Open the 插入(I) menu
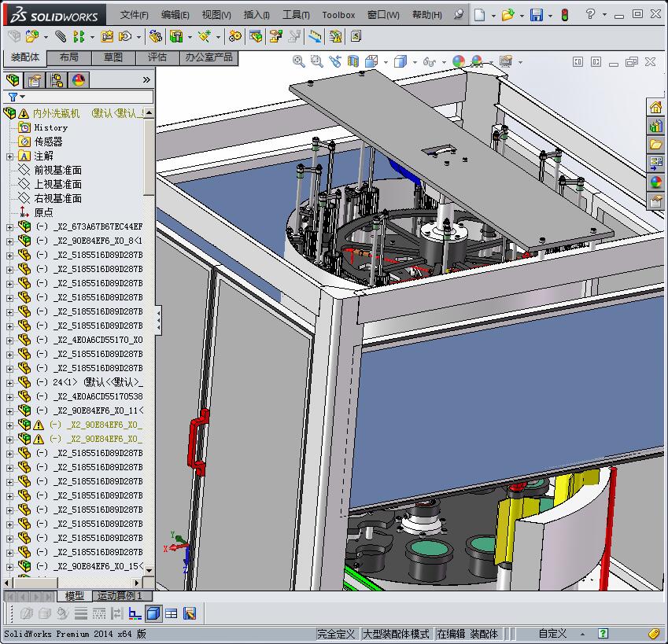This screenshot has height=644, width=668. (256, 15)
